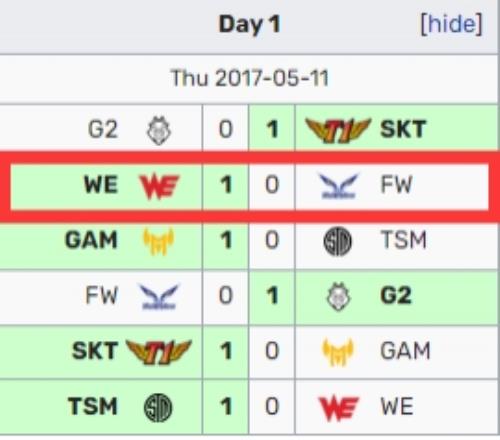The image size is (500, 440).
Task: Click the bold WE team name link
Action: (101, 185)
